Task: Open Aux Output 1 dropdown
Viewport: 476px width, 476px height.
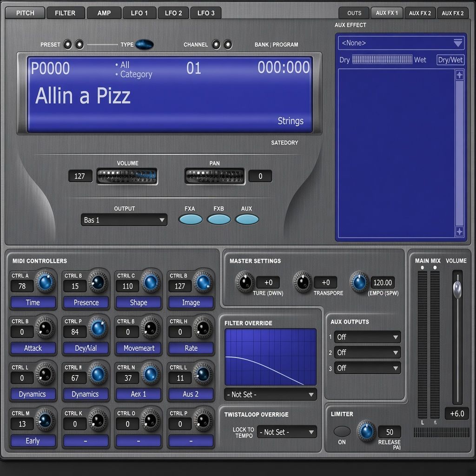Action: point(367,337)
